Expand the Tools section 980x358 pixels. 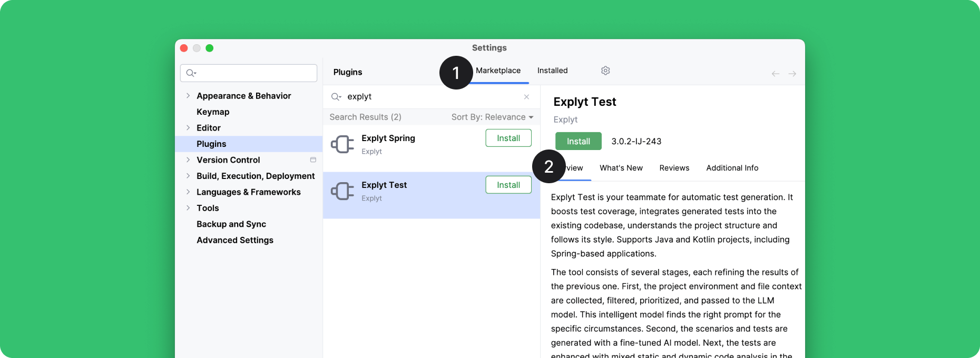(188, 208)
